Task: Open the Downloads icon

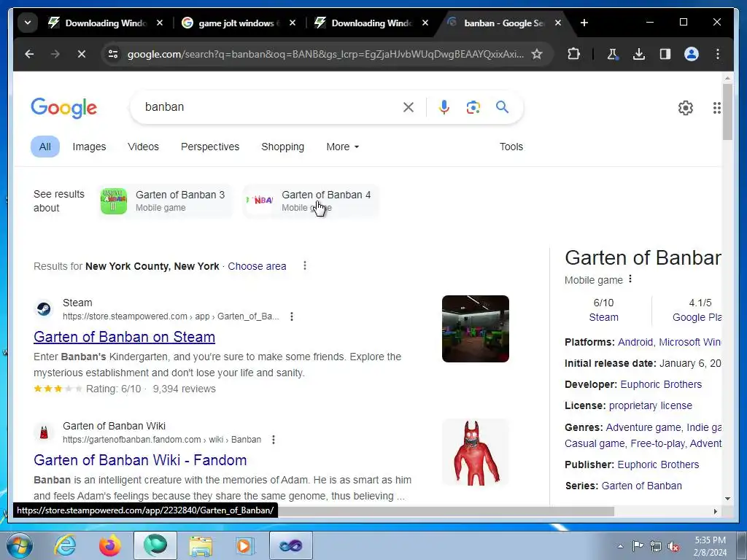Action: 639,54
